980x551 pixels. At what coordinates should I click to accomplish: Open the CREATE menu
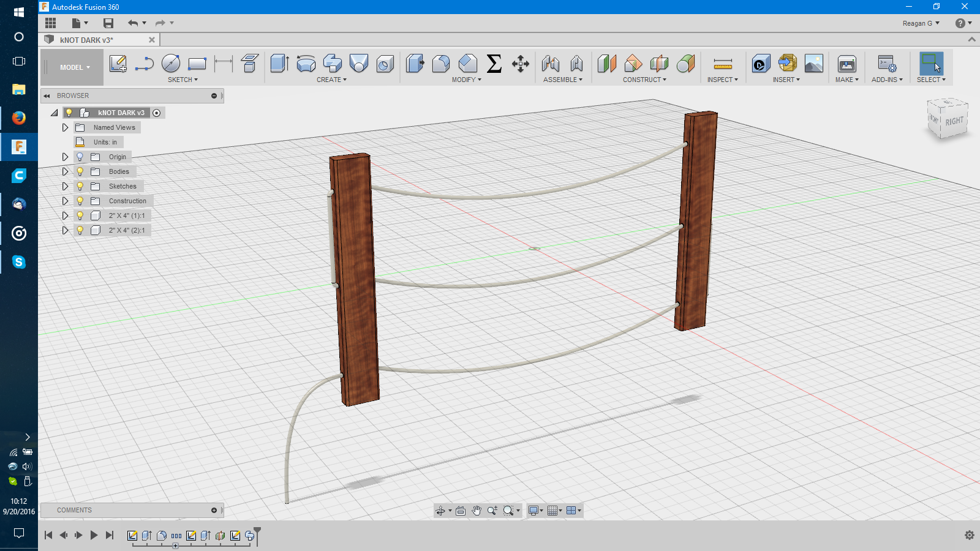pos(331,80)
